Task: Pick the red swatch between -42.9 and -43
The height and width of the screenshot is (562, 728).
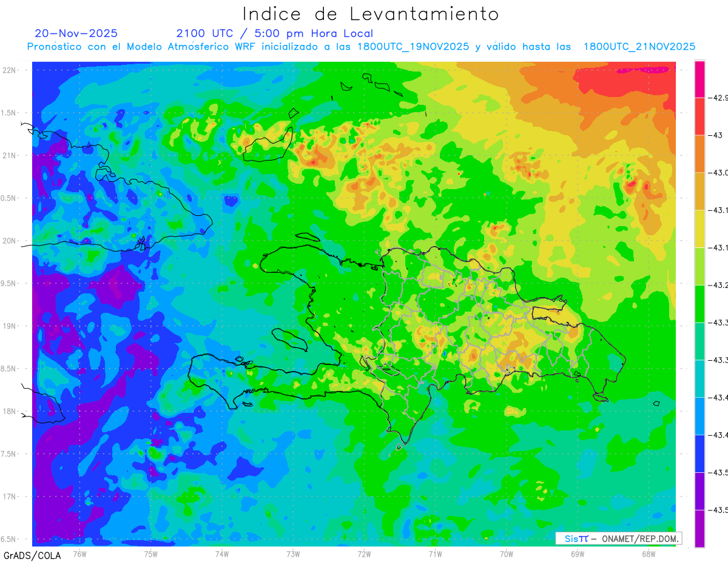Action: coord(699,116)
